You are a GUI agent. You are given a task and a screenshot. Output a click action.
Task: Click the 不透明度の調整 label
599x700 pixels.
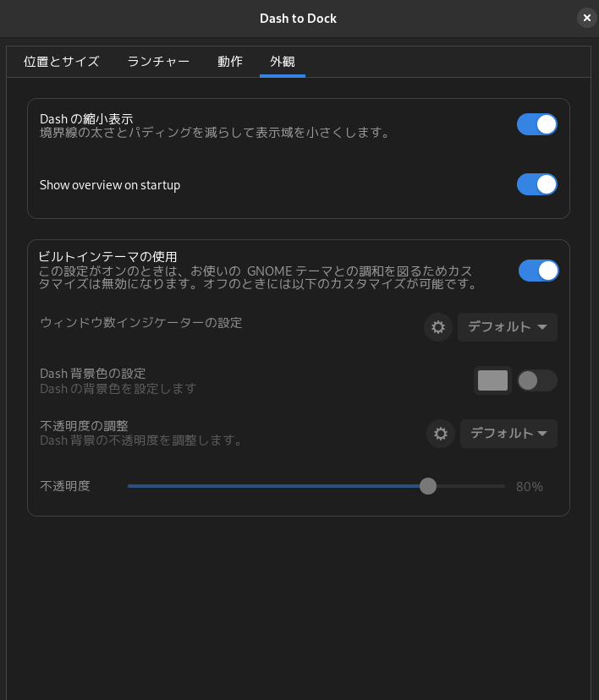84,426
